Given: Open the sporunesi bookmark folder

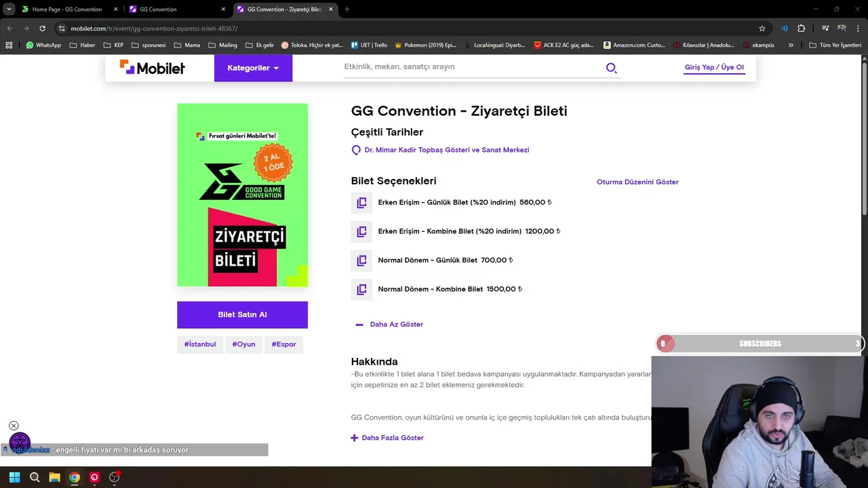Looking at the screenshot, I should (x=149, y=45).
